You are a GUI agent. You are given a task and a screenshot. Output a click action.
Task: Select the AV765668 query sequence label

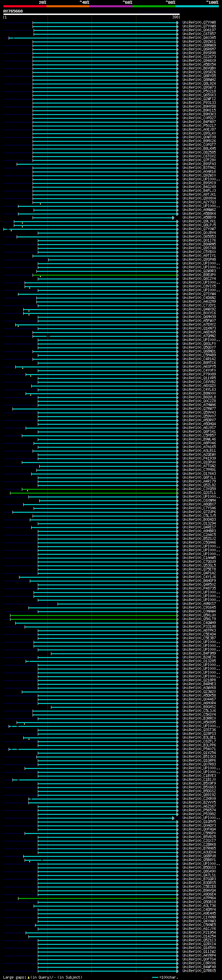(x=13, y=11)
